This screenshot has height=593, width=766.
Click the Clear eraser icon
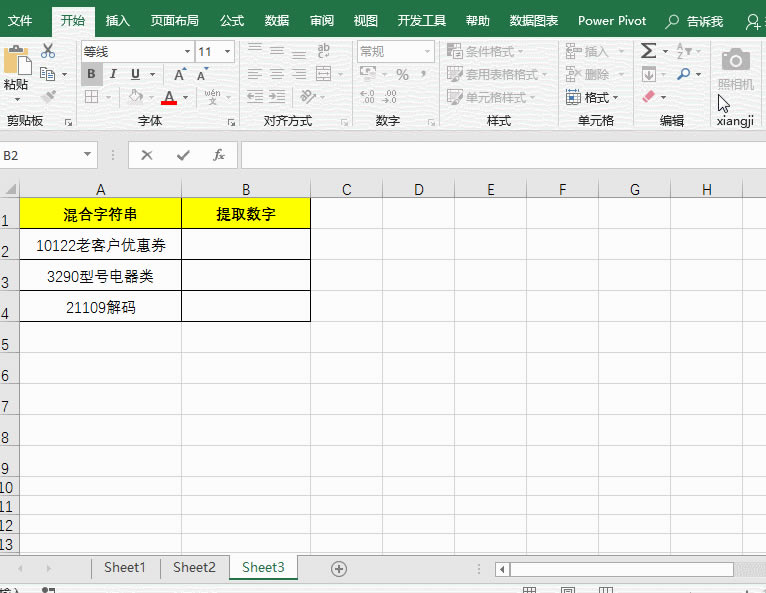click(x=648, y=97)
